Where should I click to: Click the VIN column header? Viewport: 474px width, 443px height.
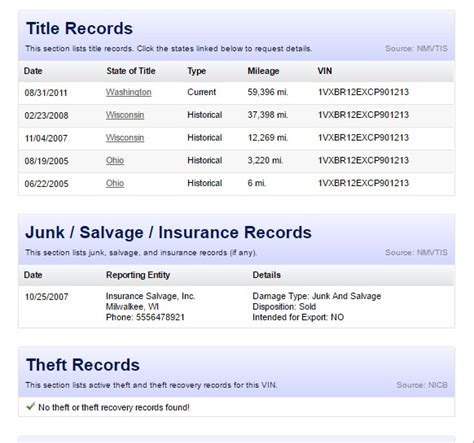click(325, 71)
